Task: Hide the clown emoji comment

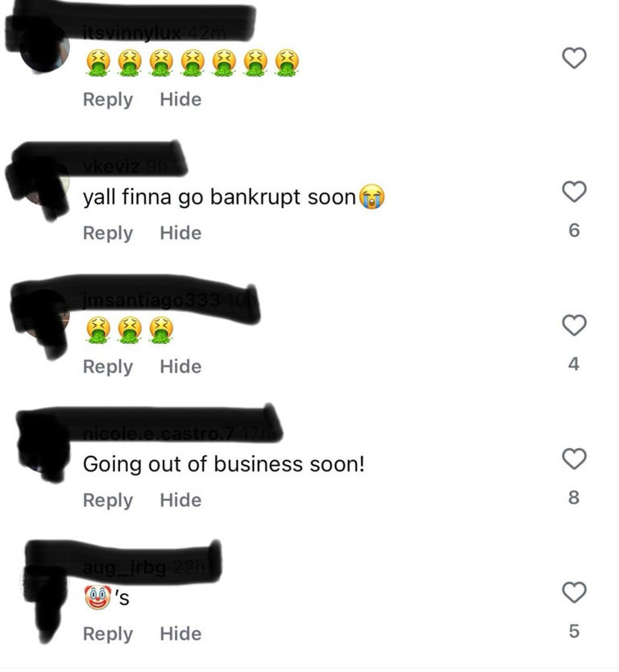Action: 181,634
